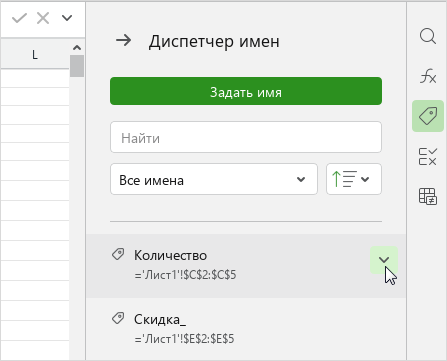447x361 pixels.
Task: Open the table compare sidebar icon
Action: [x=428, y=196]
